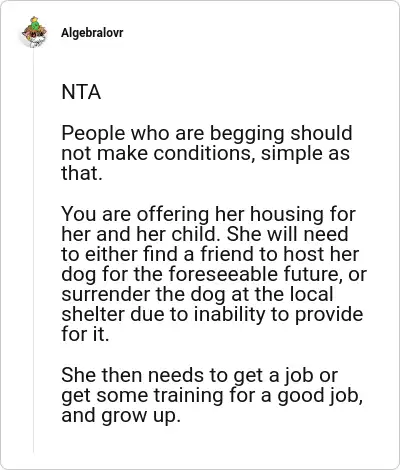Click the 'simple as that.' phrase

point(206,163)
